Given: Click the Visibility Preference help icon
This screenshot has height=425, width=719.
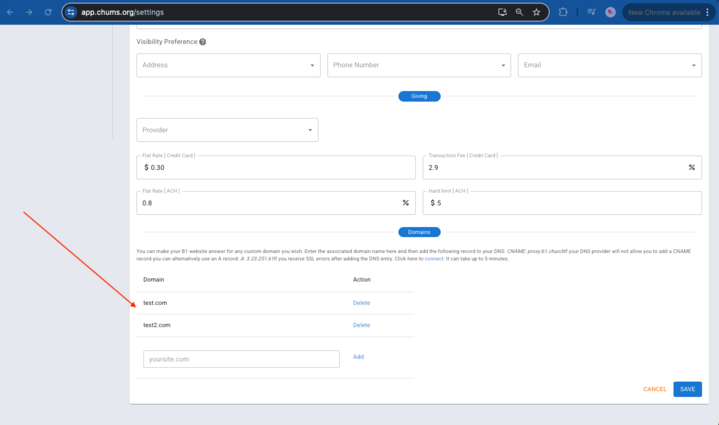Looking at the screenshot, I should pos(203,42).
